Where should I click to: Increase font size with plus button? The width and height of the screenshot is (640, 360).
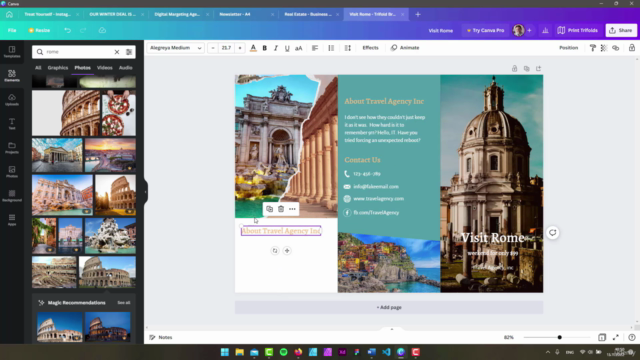click(240, 48)
